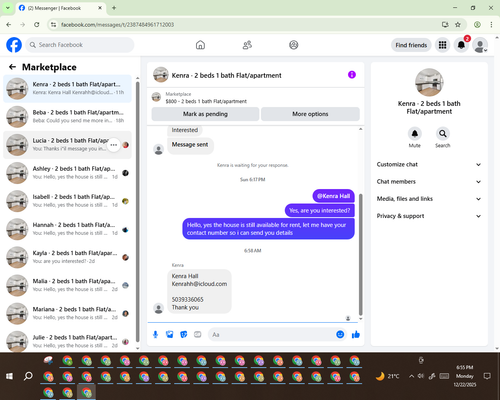The height and width of the screenshot is (400, 500).
Task: Open notifications bell with red badge
Action: [461, 45]
